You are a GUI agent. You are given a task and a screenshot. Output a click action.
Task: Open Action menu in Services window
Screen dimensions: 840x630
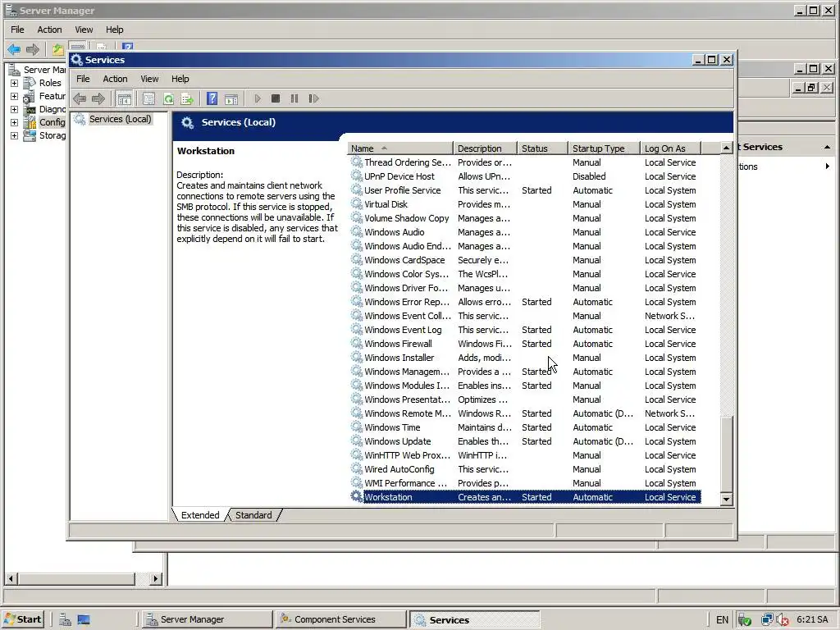tap(115, 79)
